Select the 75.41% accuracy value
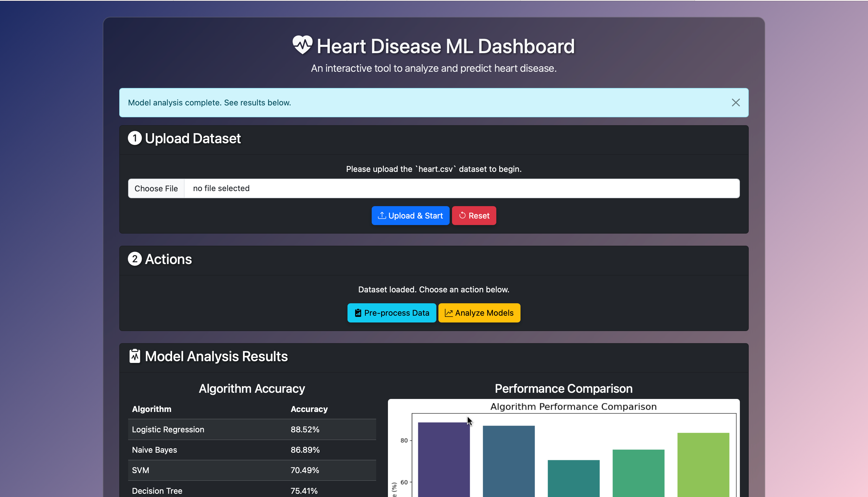This screenshot has height=497, width=868. [304, 491]
